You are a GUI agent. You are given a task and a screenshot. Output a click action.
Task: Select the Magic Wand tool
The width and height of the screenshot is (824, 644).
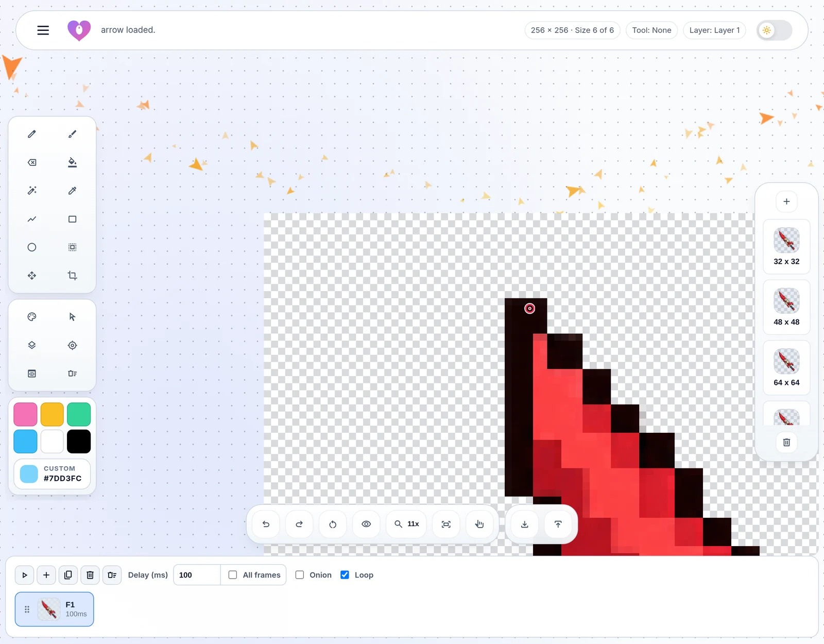(x=32, y=191)
